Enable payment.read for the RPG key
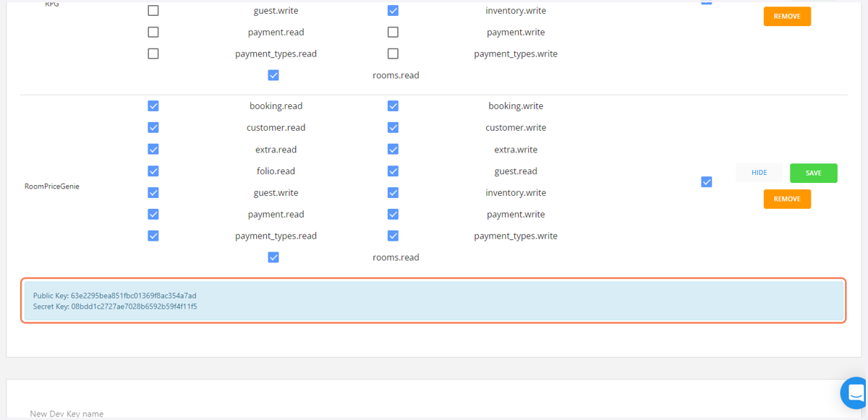This screenshot has height=420, width=868. tap(153, 32)
